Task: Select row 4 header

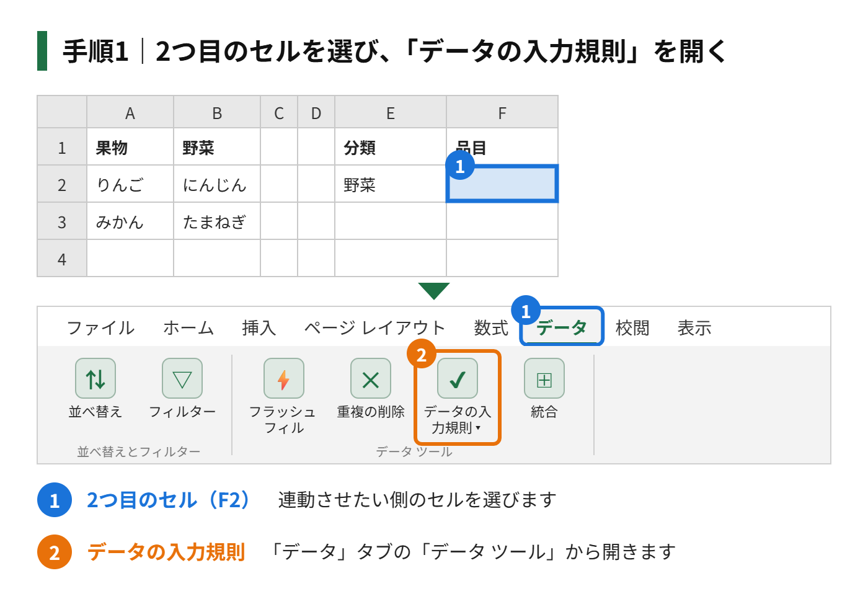Action: pyautogui.click(x=62, y=259)
